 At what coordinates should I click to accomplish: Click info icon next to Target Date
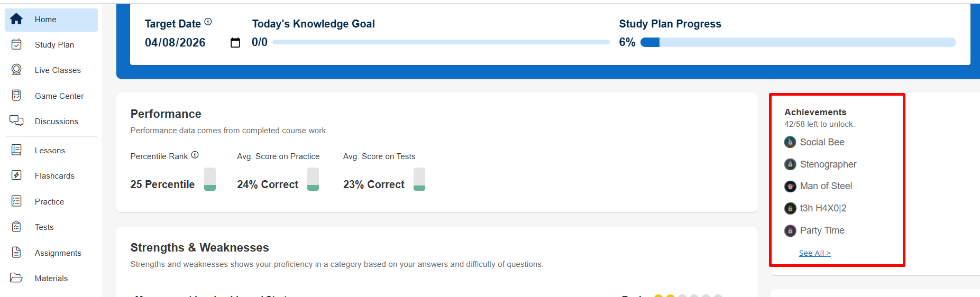pos(208,22)
